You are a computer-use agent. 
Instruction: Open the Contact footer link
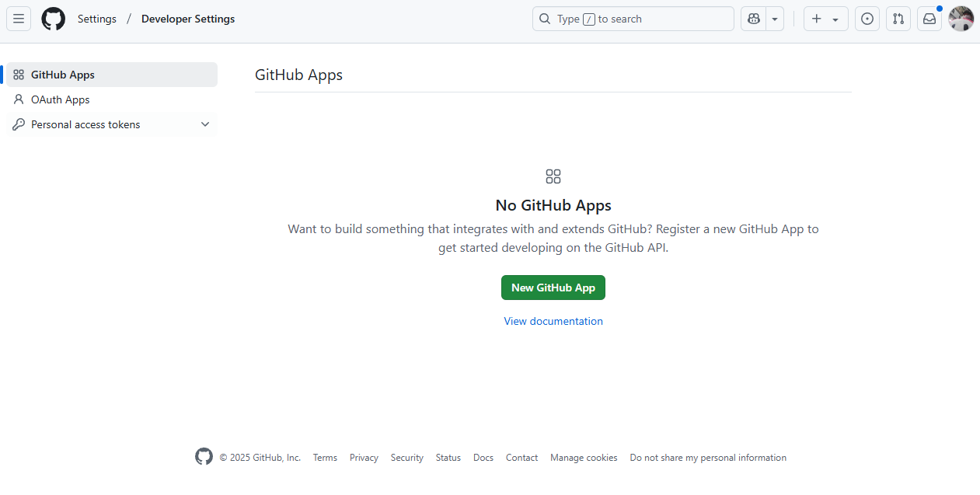521,458
